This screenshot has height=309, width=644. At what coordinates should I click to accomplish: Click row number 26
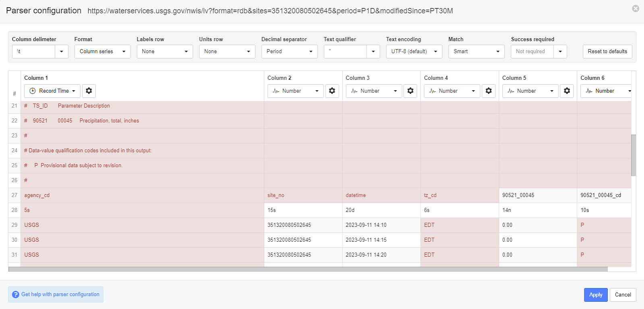14,180
